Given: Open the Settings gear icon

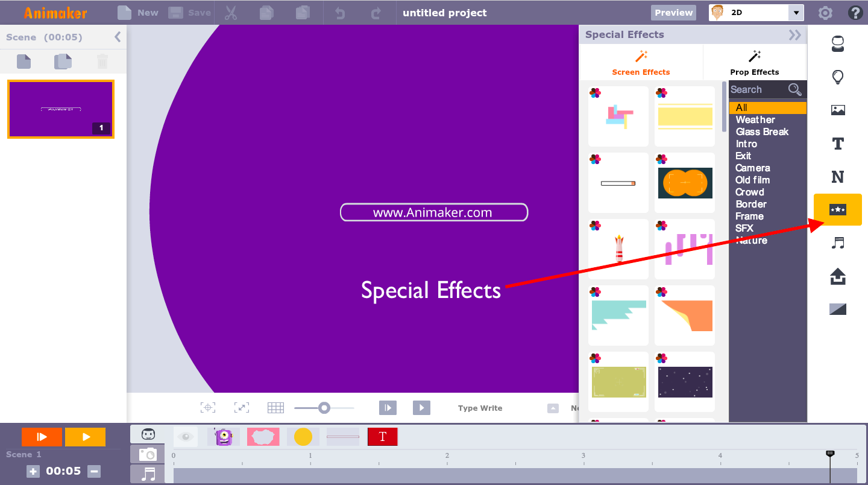Looking at the screenshot, I should 825,13.
